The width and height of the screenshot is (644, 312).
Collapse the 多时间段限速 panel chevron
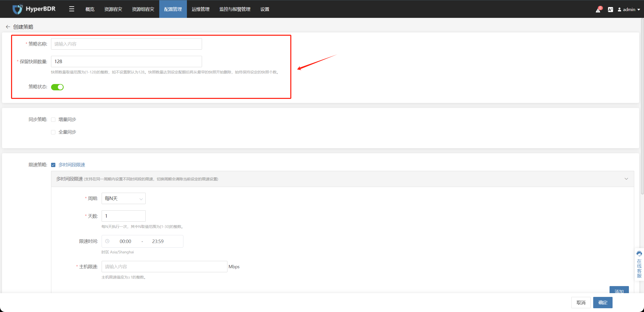[626, 179]
